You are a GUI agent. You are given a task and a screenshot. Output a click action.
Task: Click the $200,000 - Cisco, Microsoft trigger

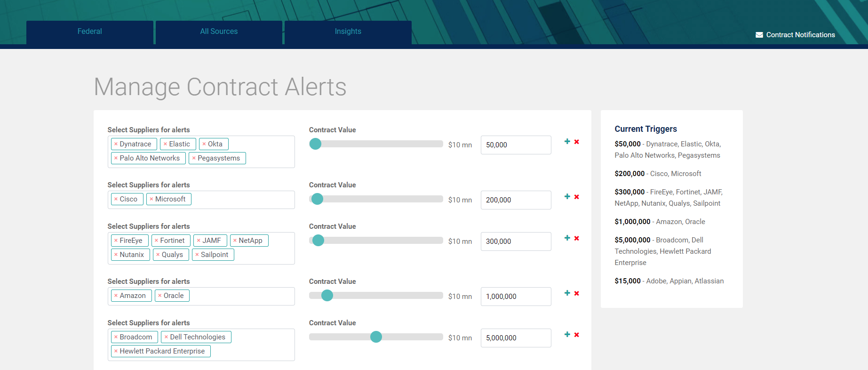click(658, 174)
